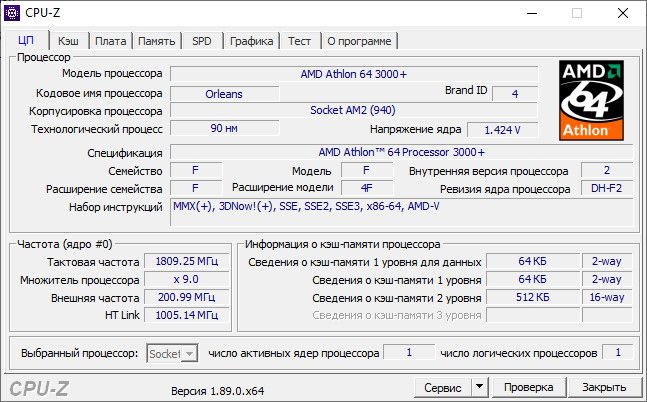The height and width of the screenshot is (402, 647).
Task: Open the Плата tab
Action: coord(110,41)
